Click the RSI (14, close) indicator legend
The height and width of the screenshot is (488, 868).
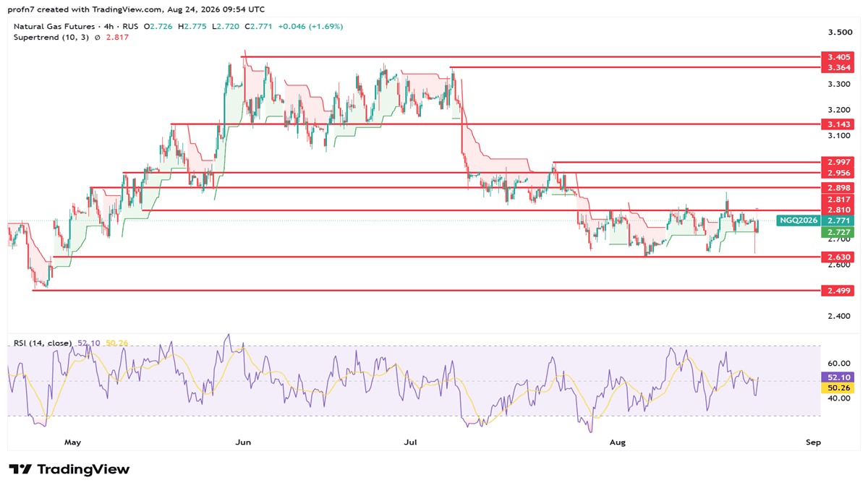click(43, 343)
